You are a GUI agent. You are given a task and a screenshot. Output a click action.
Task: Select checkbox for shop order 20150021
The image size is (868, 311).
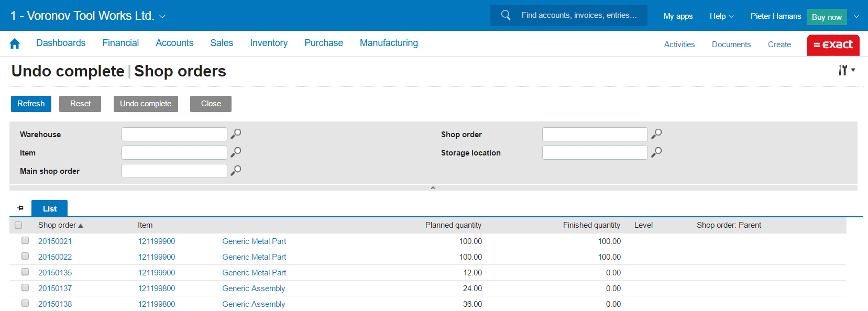tap(25, 241)
